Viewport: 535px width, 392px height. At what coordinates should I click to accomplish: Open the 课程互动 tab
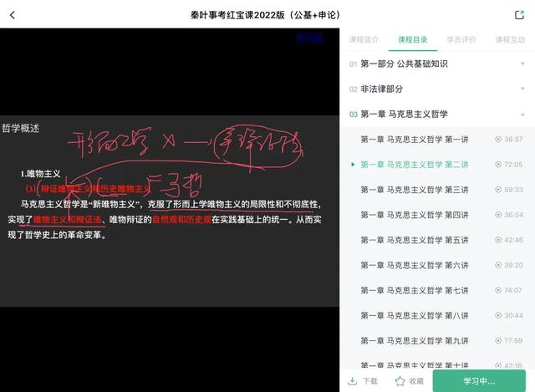(x=510, y=39)
